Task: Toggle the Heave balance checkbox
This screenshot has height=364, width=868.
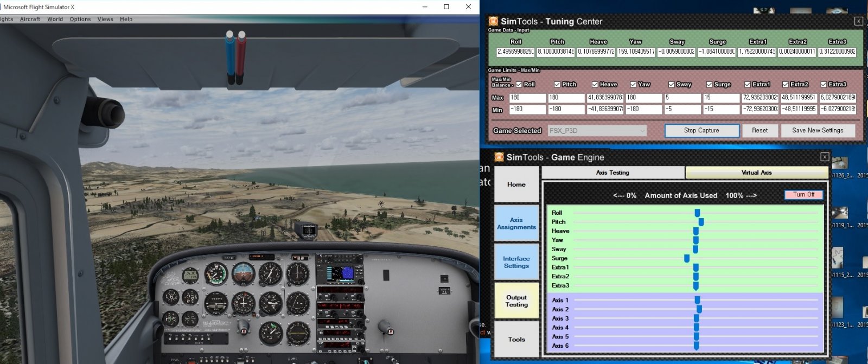Action: (x=595, y=84)
